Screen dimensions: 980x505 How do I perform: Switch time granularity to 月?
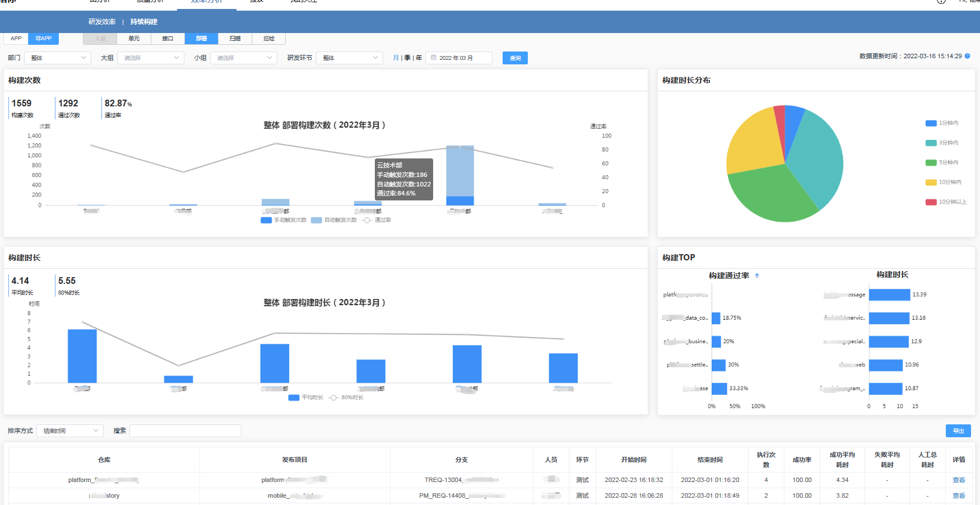click(x=396, y=58)
